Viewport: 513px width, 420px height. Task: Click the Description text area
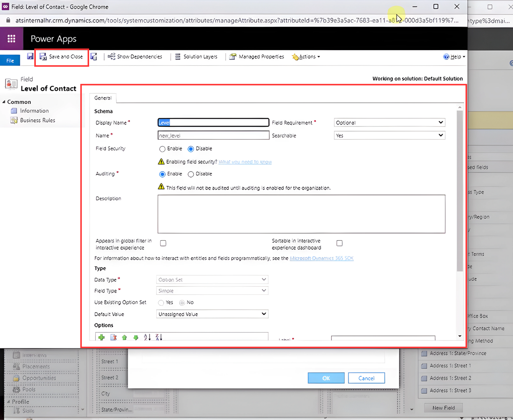coord(301,214)
